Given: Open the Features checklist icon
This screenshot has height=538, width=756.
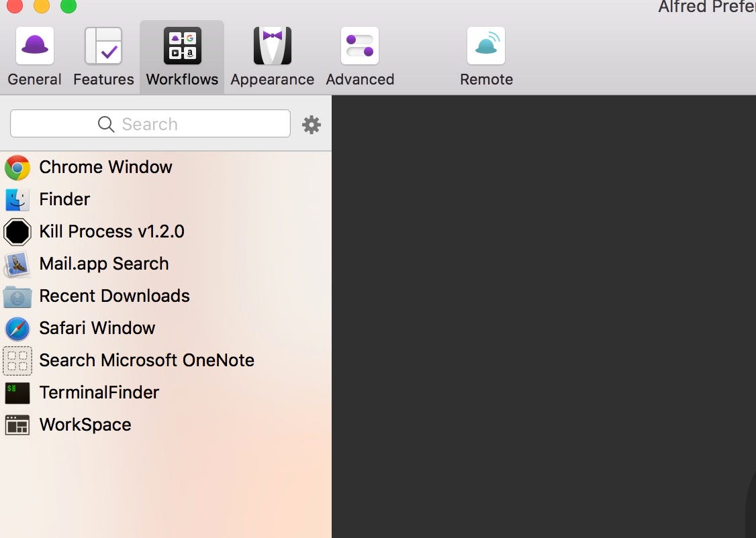Looking at the screenshot, I should click(x=103, y=46).
